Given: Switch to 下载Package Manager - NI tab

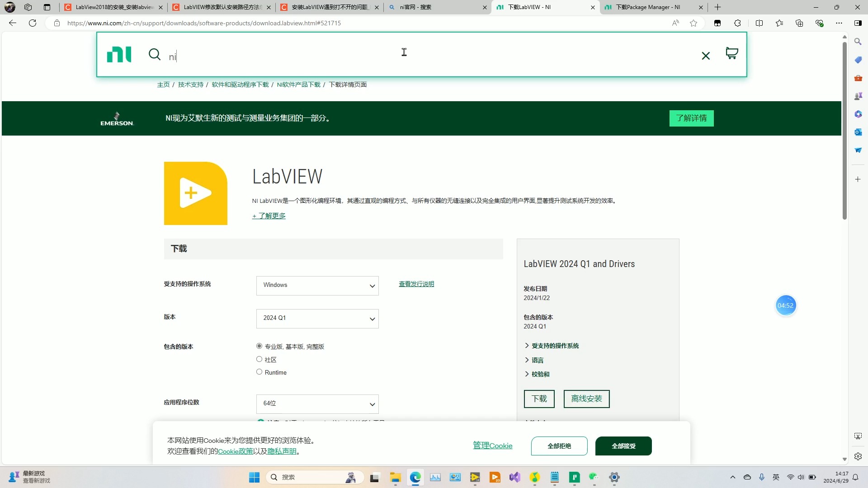Looking at the screenshot, I should click(x=653, y=7).
